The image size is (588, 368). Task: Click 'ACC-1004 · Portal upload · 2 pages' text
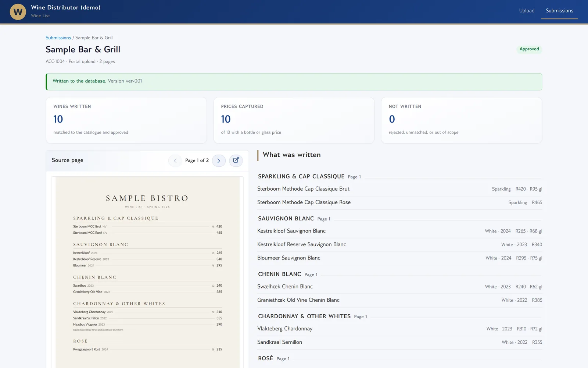point(80,61)
